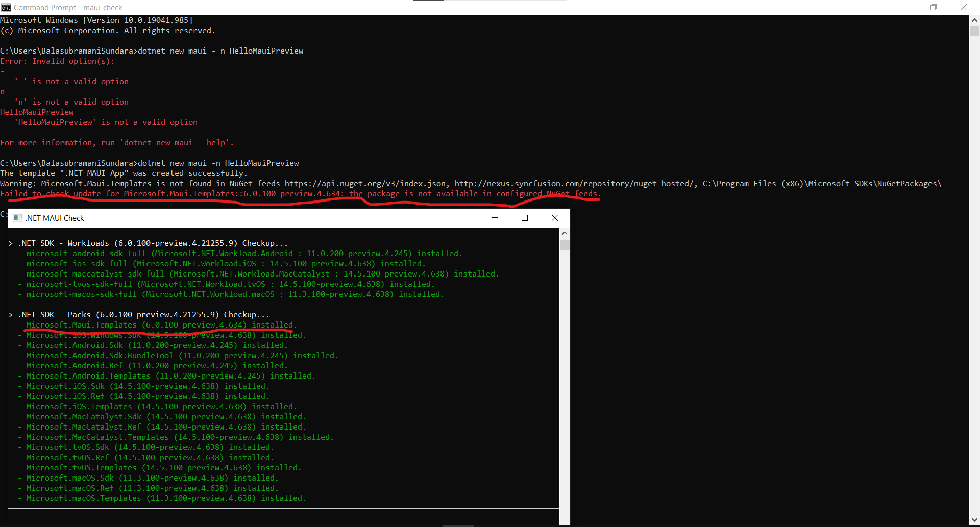Click the Microsoft Windows version line
Screen dimensions: 980x527
tap(96, 20)
